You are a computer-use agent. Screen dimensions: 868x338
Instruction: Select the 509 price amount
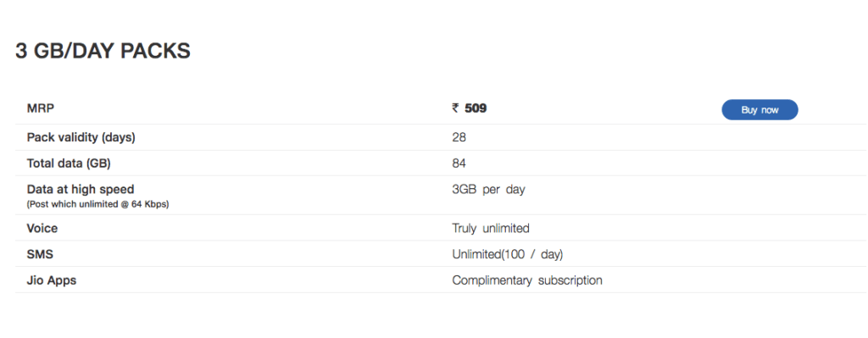tap(476, 108)
